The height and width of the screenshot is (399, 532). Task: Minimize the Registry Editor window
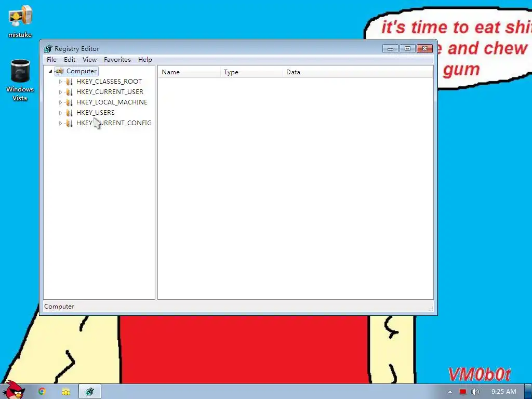point(390,49)
